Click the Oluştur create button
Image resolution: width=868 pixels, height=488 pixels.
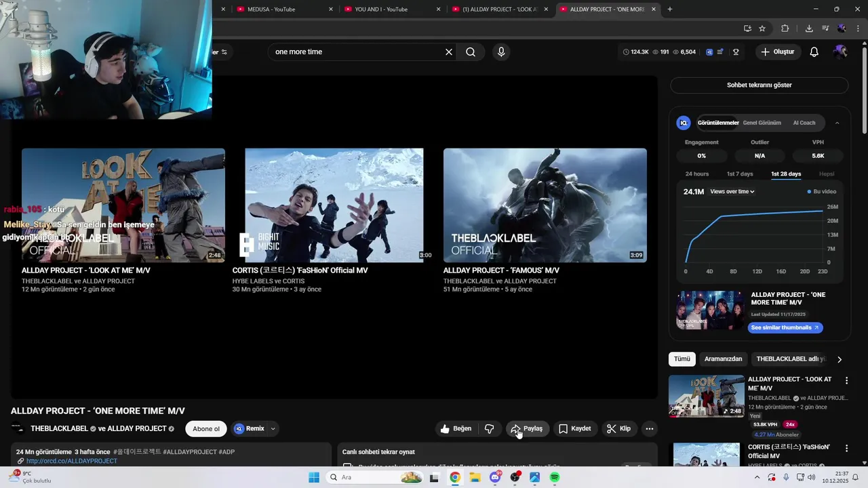pos(778,52)
